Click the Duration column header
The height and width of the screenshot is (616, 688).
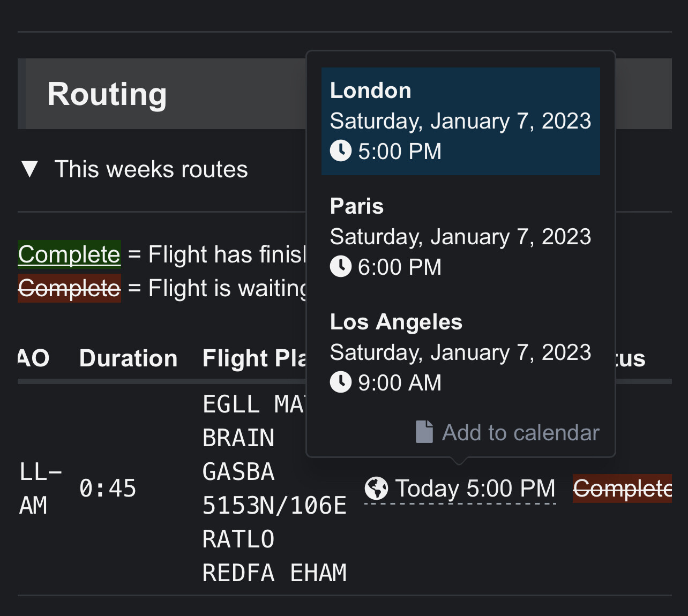[128, 358]
